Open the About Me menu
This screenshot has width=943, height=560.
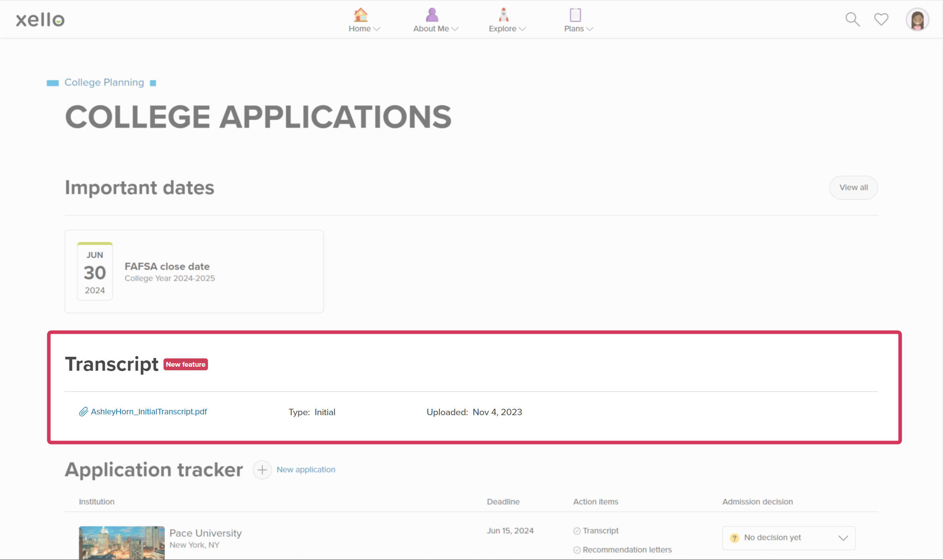431,29
